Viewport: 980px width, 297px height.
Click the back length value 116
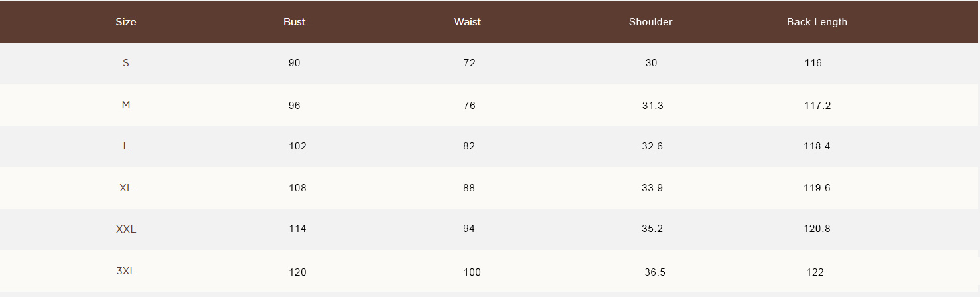click(813, 63)
